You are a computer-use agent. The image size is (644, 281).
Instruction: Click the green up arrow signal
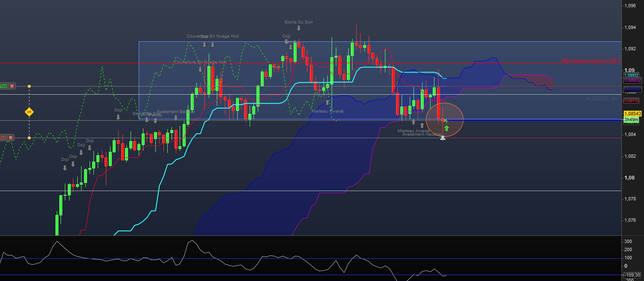point(446,128)
